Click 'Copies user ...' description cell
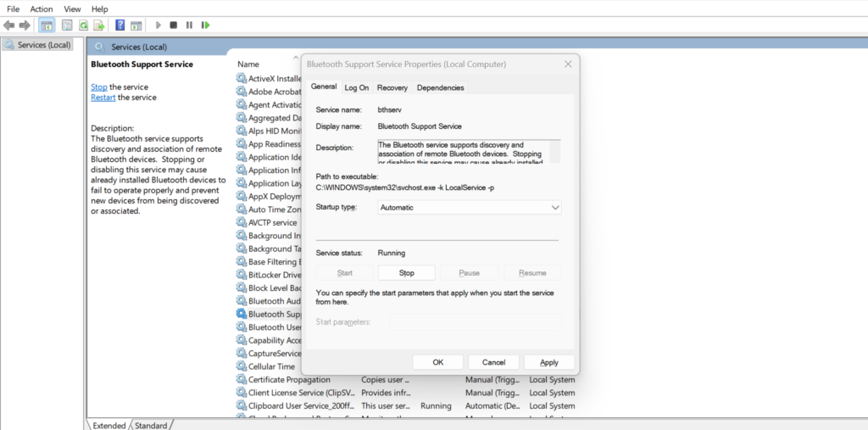 tap(386, 380)
